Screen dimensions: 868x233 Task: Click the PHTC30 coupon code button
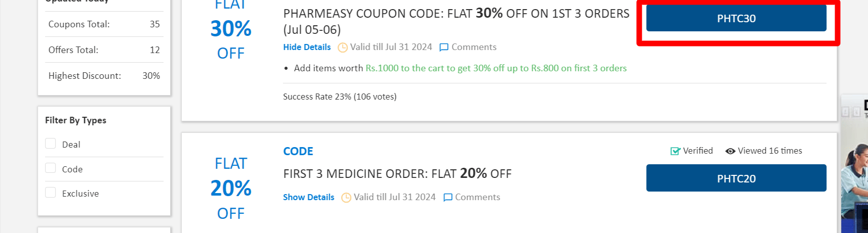[x=736, y=19]
